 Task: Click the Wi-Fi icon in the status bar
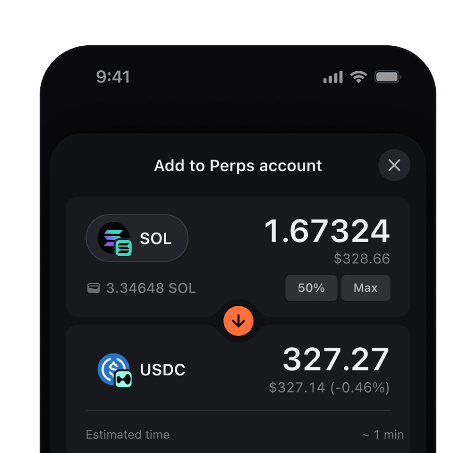(x=358, y=76)
